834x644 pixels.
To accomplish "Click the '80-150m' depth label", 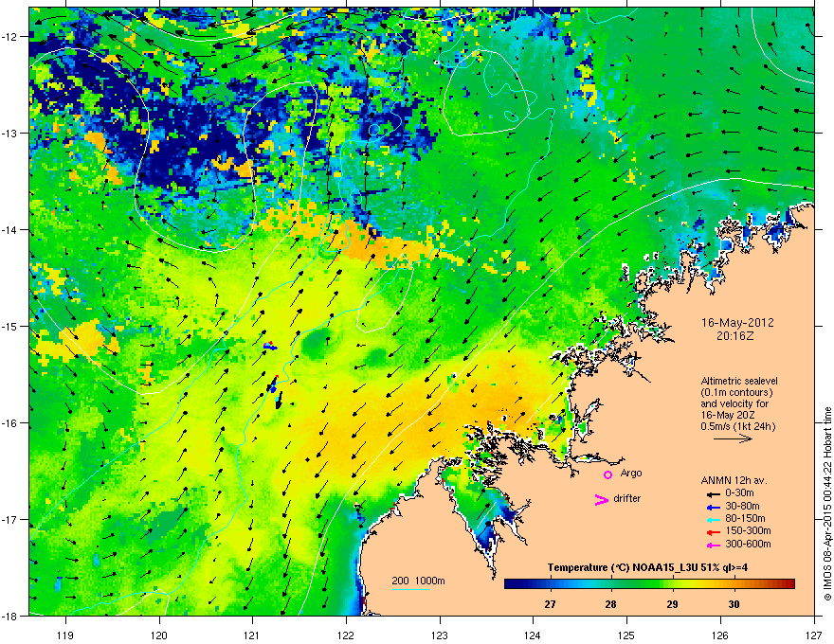I will pos(745,518).
